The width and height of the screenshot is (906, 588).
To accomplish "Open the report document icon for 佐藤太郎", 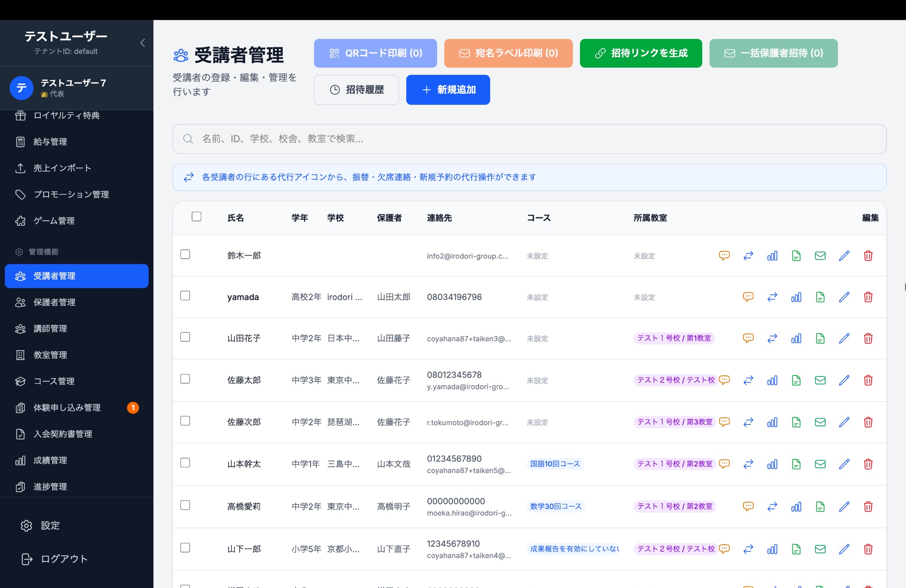I will 796,380.
